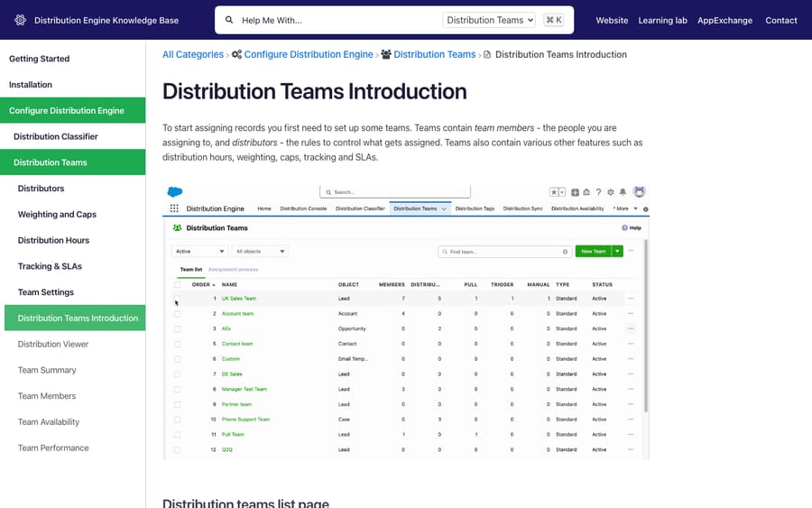Tick the checkbox for the Manager Test Team row
Image resolution: width=812 pixels, height=508 pixels.
click(177, 389)
